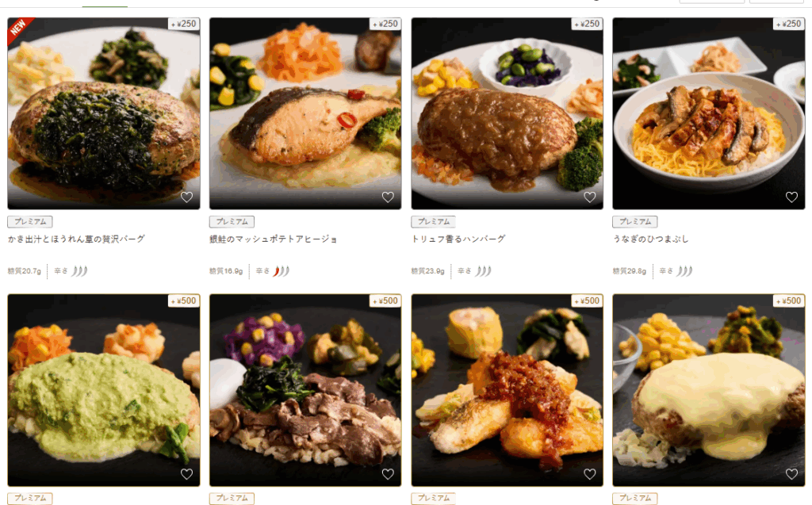Click the NEW ribbon on first dish
812x505 pixels.
pyautogui.click(x=19, y=29)
